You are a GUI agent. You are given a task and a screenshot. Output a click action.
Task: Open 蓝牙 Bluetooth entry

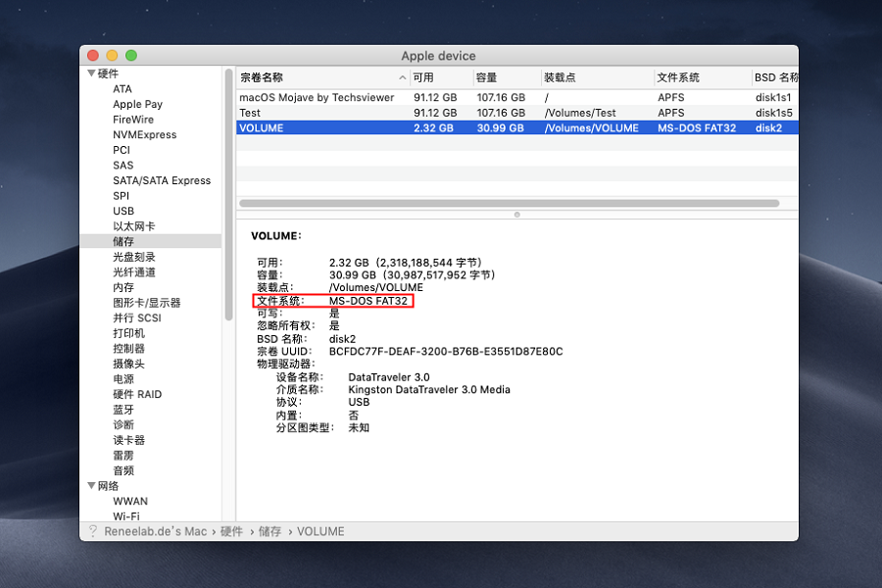[123, 409]
